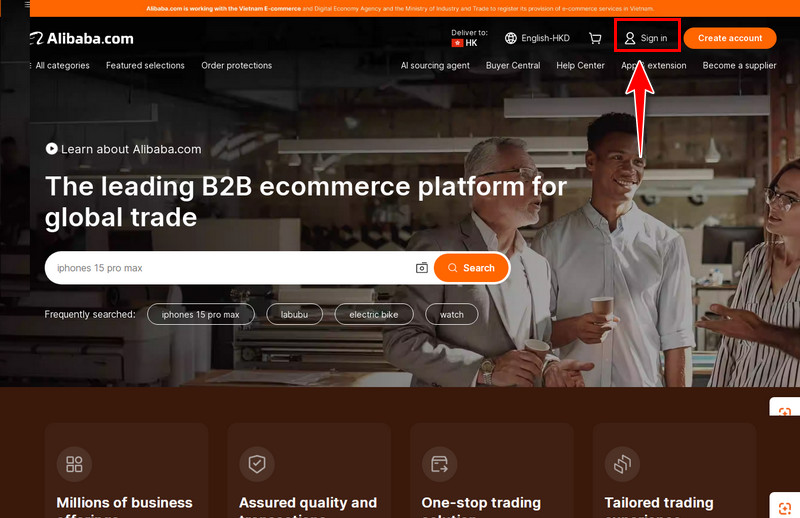Click the hamburger icon next to All categories
The image size is (800, 518).
[30, 65]
